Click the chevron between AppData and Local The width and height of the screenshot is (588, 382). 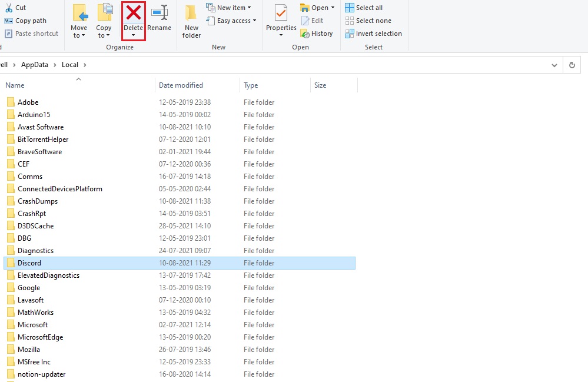point(55,65)
